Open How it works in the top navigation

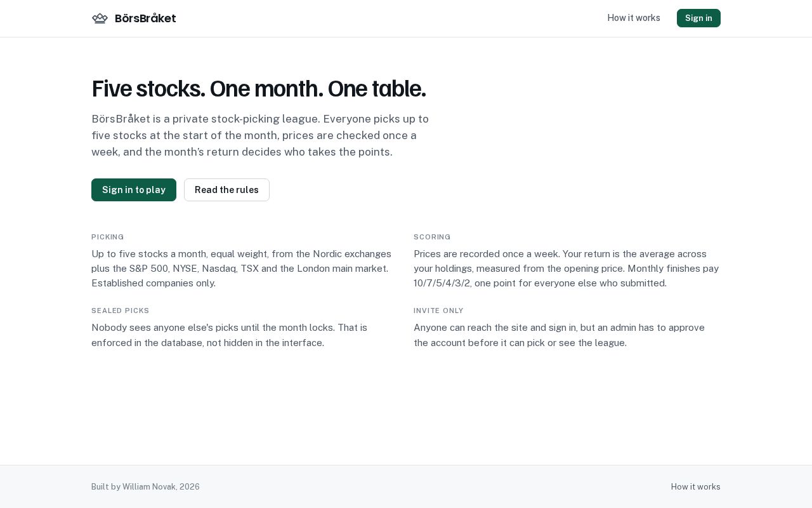(x=634, y=18)
